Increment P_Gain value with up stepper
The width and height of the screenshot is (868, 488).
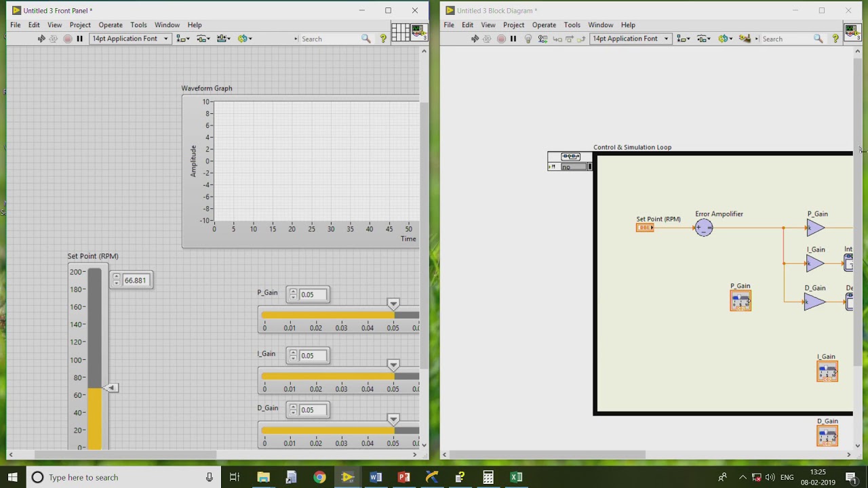(293, 291)
